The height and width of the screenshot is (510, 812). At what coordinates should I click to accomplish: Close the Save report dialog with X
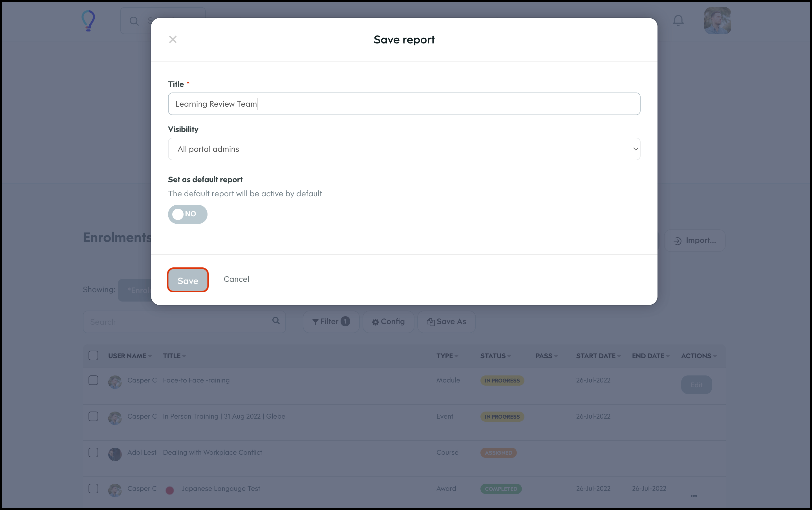click(173, 39)
